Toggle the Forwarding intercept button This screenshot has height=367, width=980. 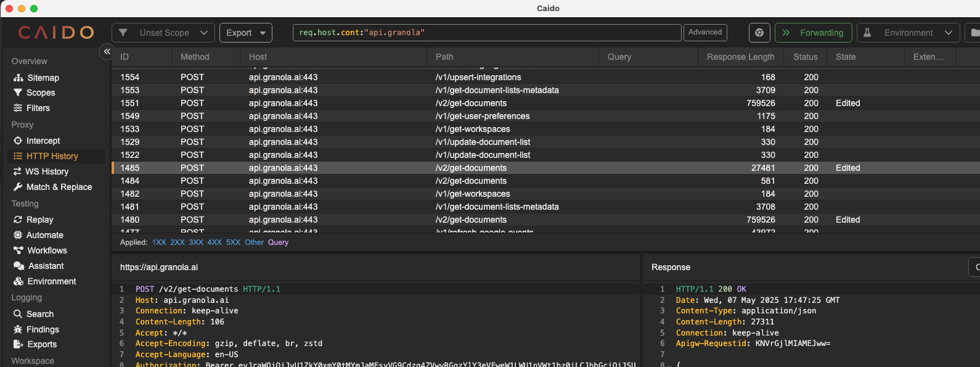point(814,33)
